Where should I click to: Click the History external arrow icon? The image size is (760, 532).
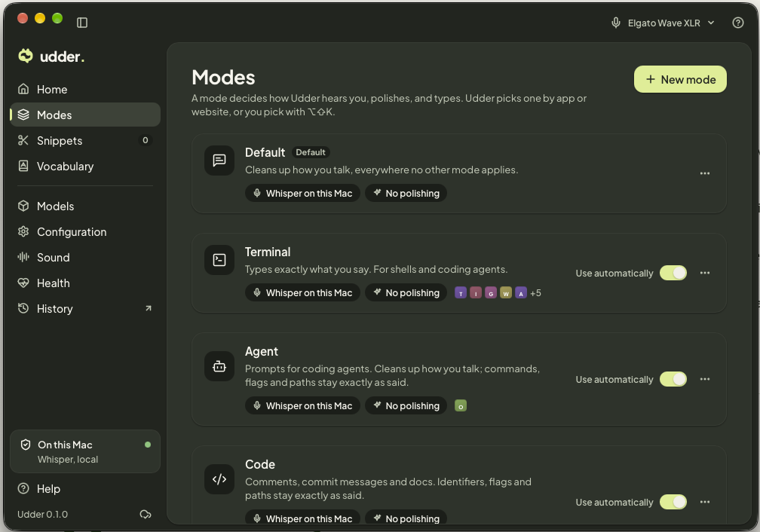pyautogui.click(x=149, y=309)
